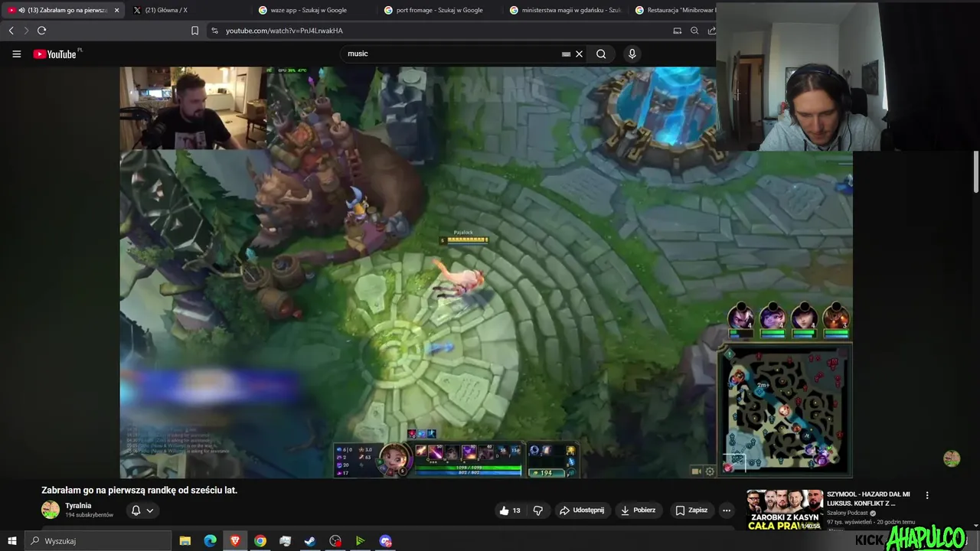Open the monitor-shaped app icon on taskbar
Screen dimensions: 980x551
tap(286, 541)
